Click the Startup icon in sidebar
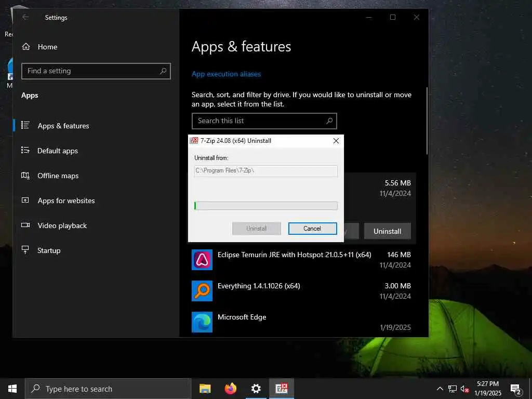The height and width of the screenshot is (399, 532). [25, 250]
